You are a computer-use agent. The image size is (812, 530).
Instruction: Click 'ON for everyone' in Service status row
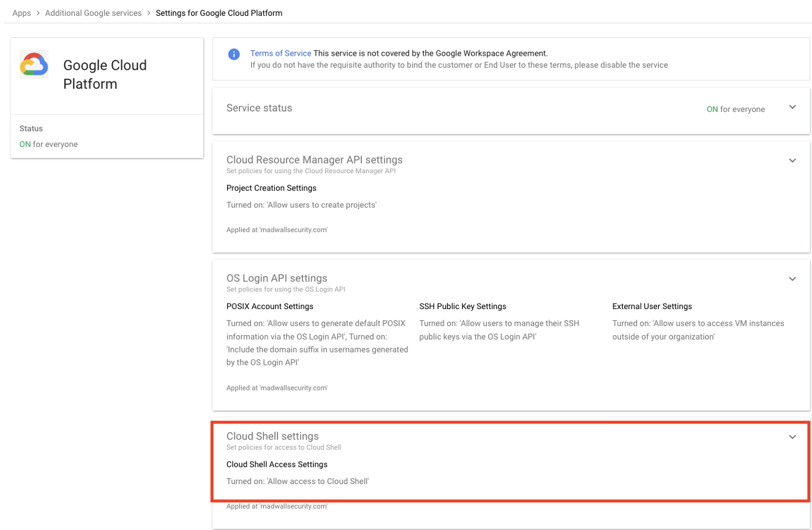click(x=735, y=109)
